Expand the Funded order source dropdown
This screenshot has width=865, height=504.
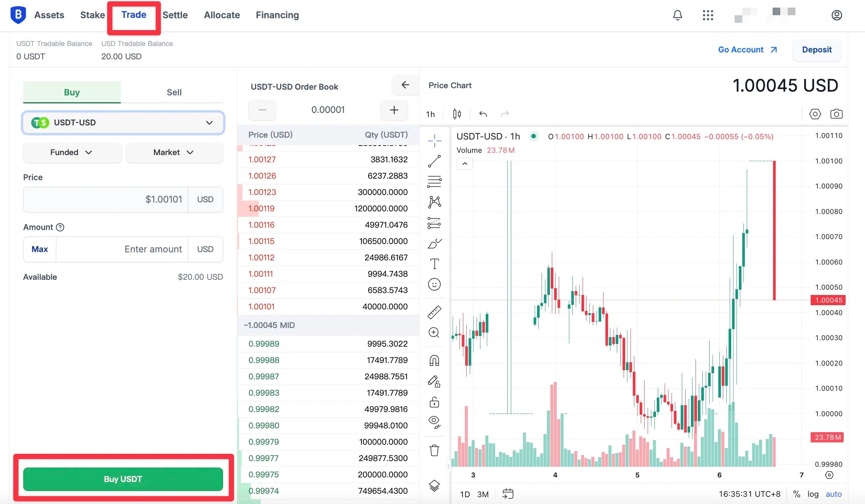pos(71,152)
